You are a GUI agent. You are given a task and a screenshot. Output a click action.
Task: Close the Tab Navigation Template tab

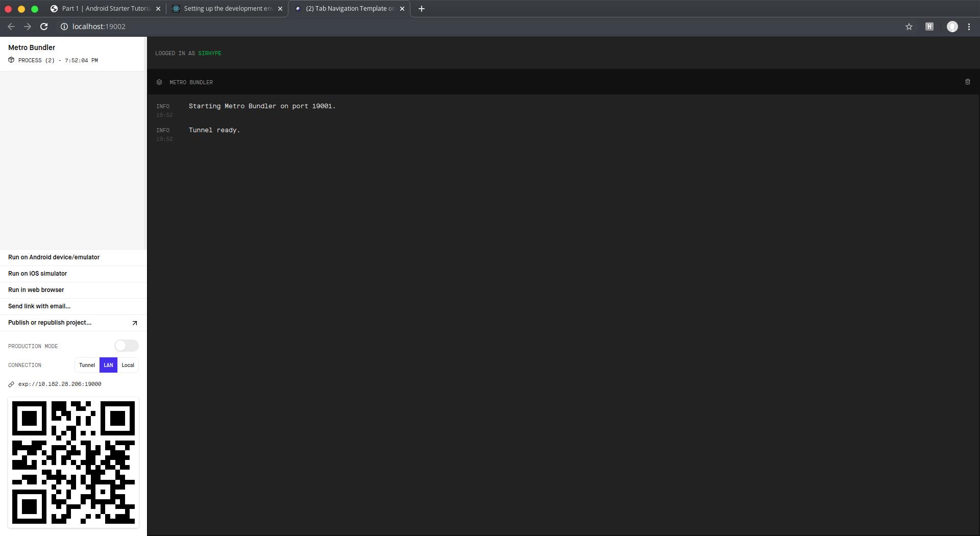click(402, 9)
